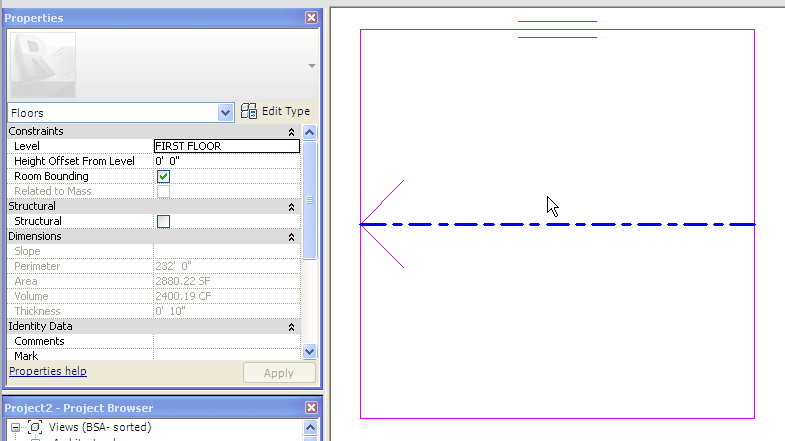Collapse the Views (BSA- sorted) tree node
Viewport: 785px width, 441px height.
point(16,427)
